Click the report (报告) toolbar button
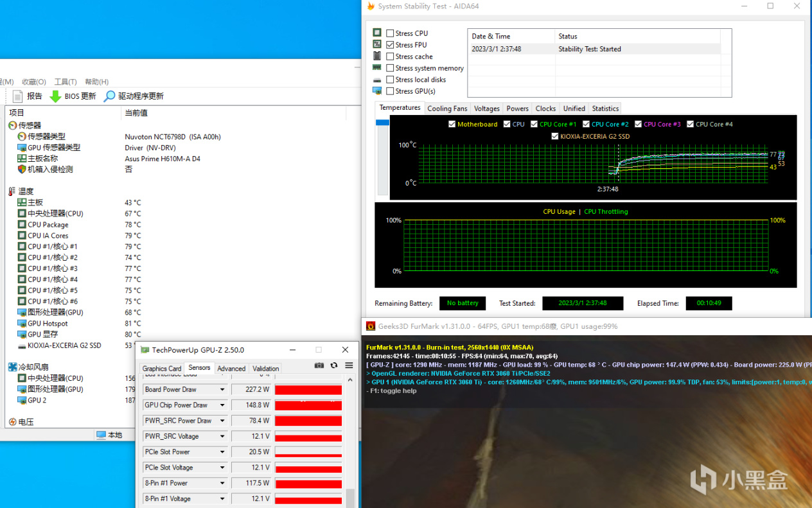 tap(27, 96)
